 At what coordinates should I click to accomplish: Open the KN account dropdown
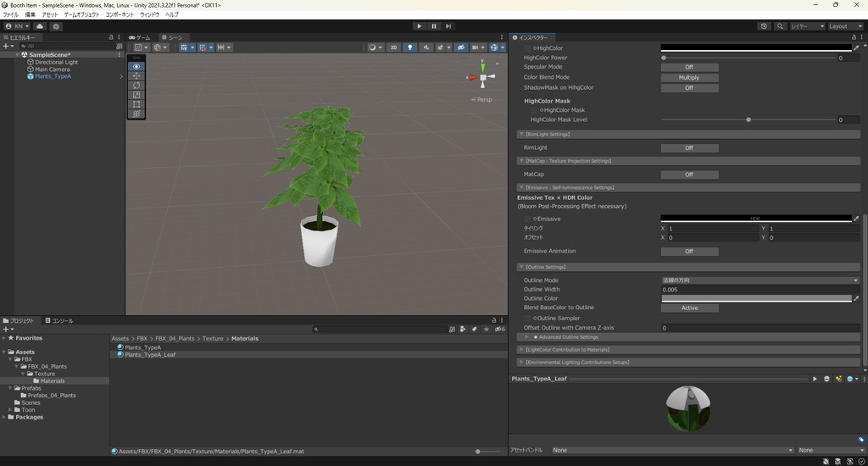click(17, 26)
